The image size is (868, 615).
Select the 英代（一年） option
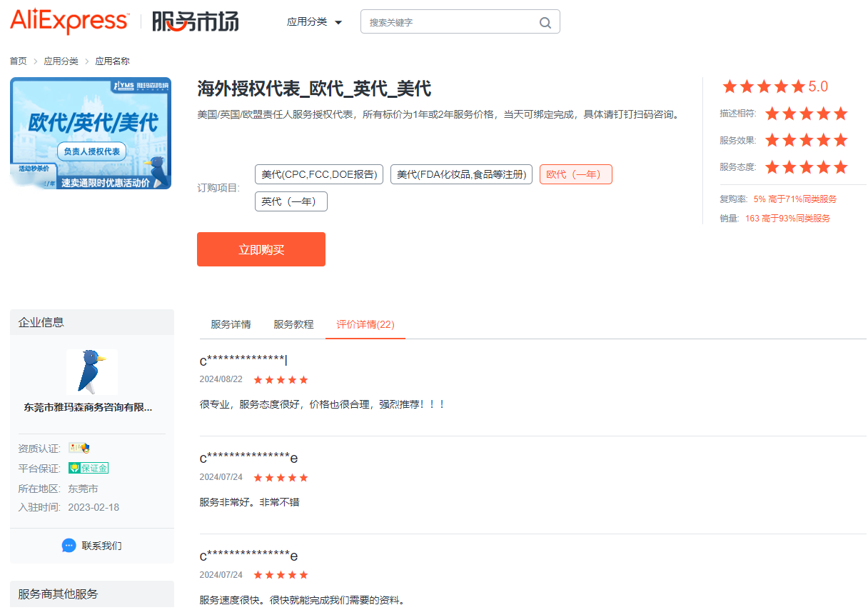click(x=291, y=201)
